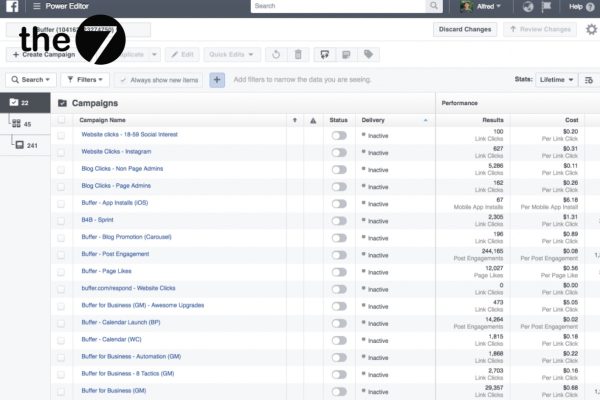Image resolution: width=600 pixels, height=400 pixels.
Task: Click the upload arrow column header icon
Action: tap(295, 120)
